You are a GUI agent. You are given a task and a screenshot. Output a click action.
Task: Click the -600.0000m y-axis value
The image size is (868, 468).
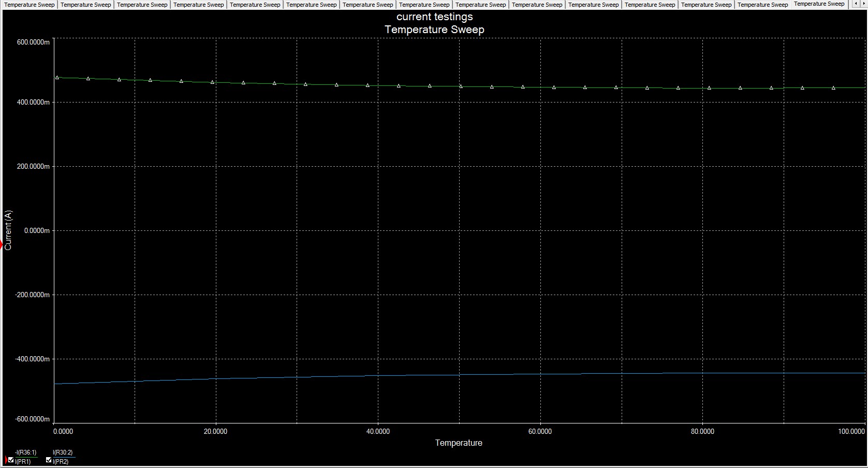point(33,419)
